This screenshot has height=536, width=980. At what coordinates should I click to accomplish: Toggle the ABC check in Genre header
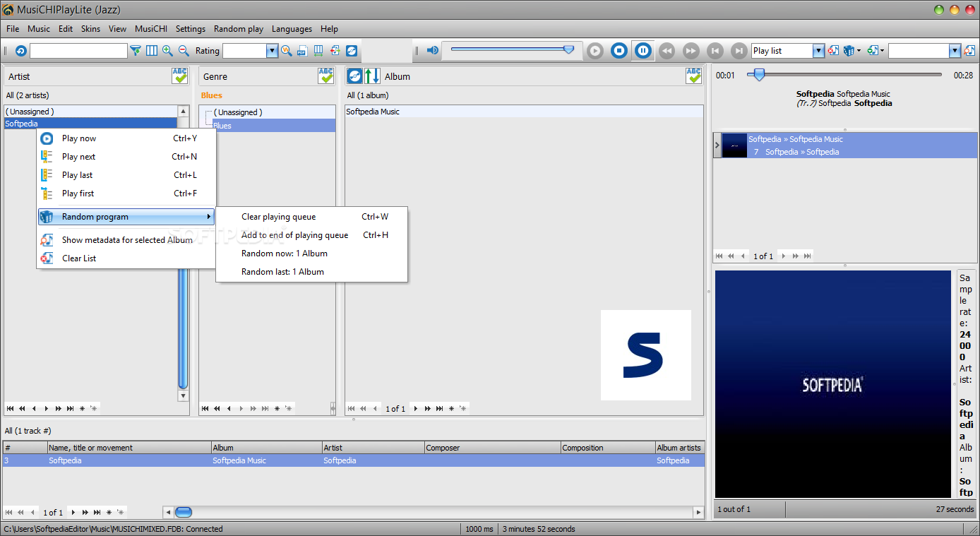(325, 76)
